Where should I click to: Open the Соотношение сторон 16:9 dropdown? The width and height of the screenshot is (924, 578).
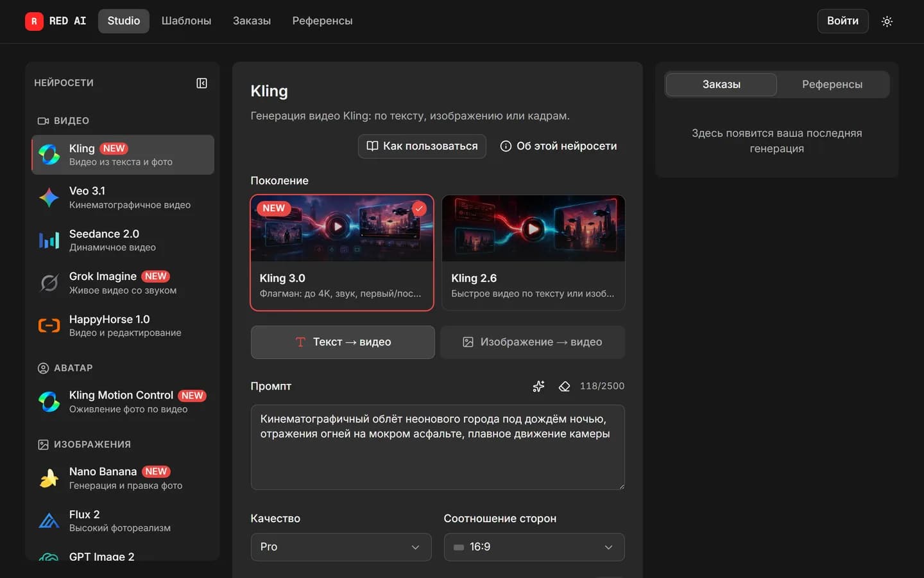click(534, 547)
